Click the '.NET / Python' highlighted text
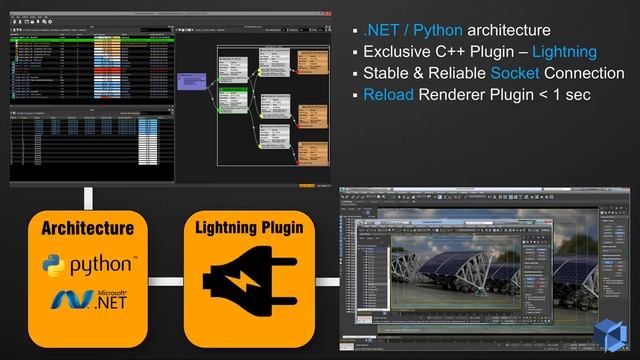The width and height of the screenshot is (640, 360). tap(413, 30)
